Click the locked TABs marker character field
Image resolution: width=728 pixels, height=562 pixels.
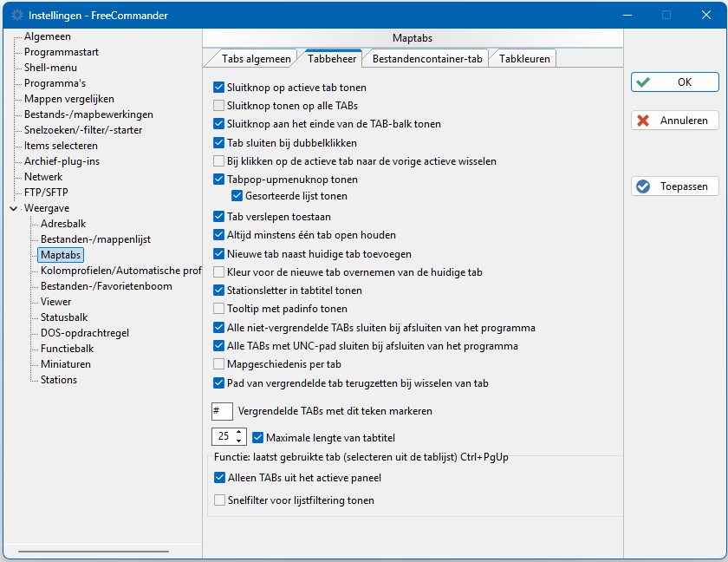tap(222, 411)
